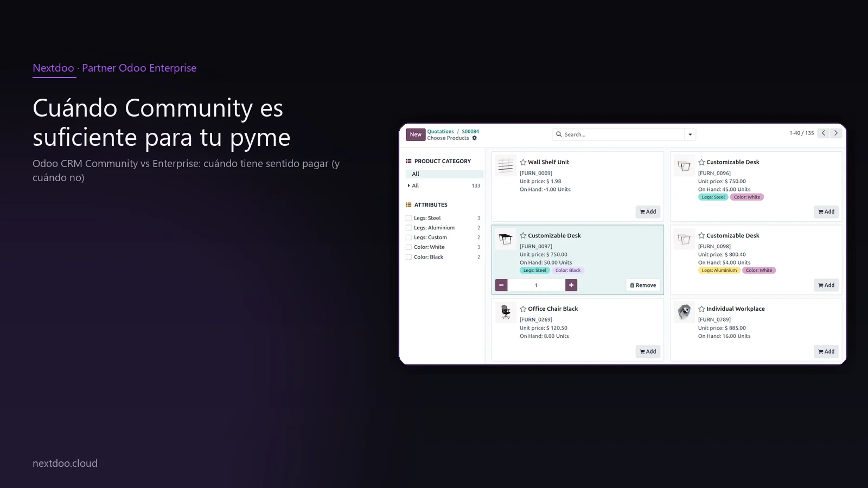
Task: Click the [FURN_0789] reference text
Action: pyautogui.click(x=714, y=320)
